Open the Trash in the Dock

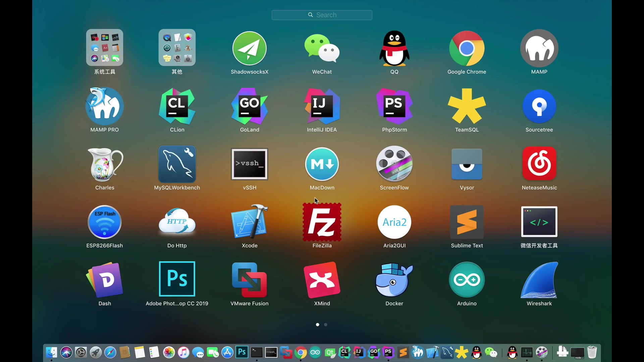click(592, 352)
